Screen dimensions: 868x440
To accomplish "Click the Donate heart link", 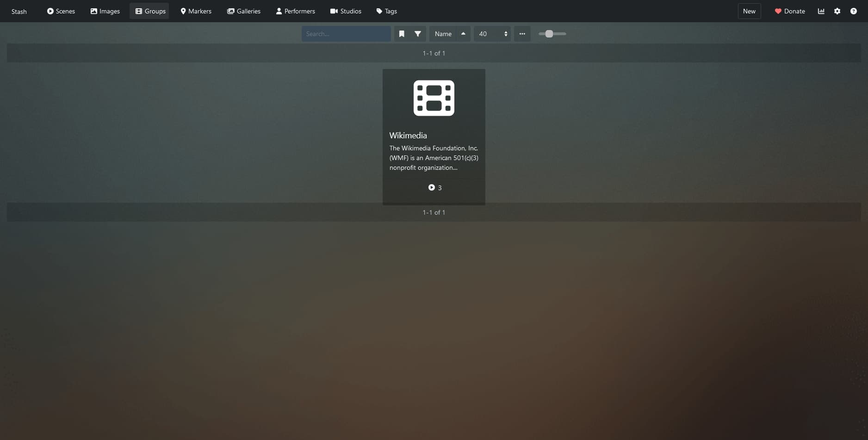I will pos(790,11).
